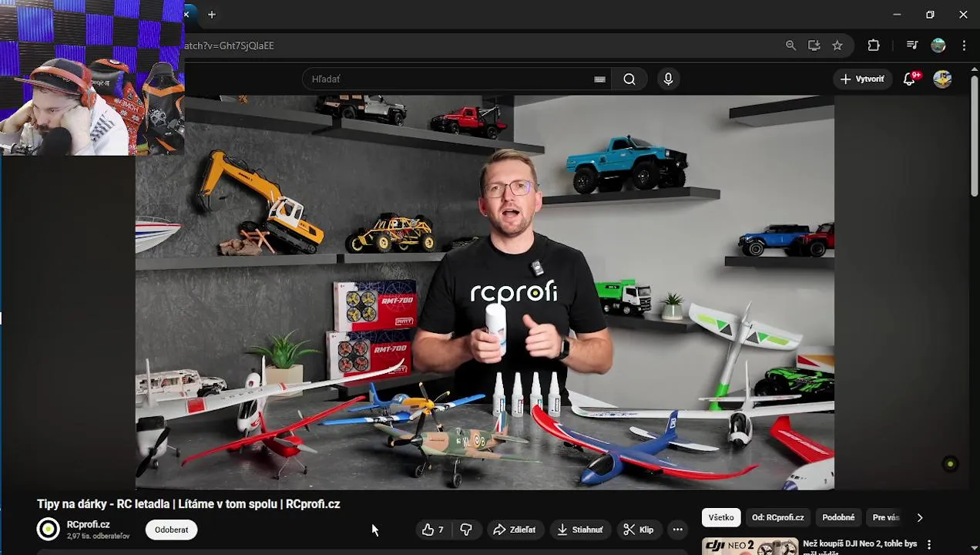This screenshot has width=980, height=555.
Task: Select the Podobné filter chip
Action: pyautogui.click(x=838, y=517)
